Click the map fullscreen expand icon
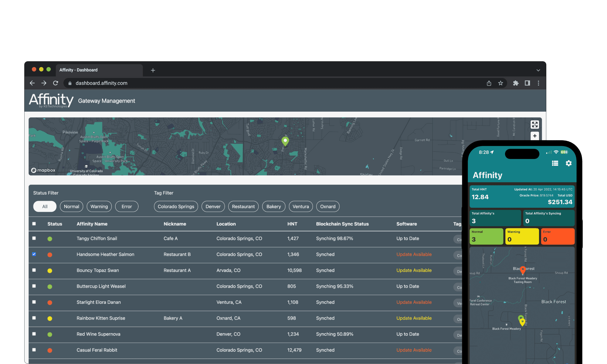Image resolution: width=607 pixels, height=364 pixels. point(534,124)
